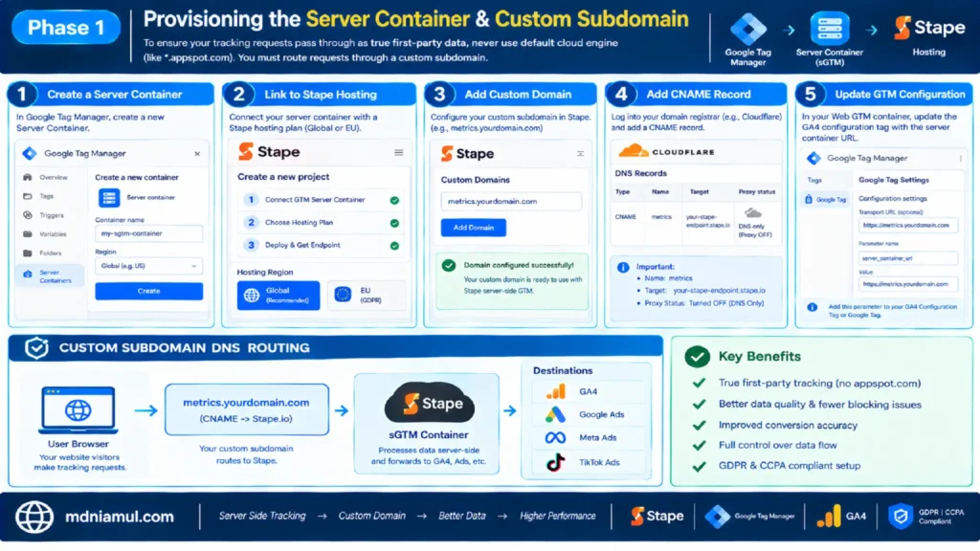Viewport: 980px width, 551px height.
Task: Click the User Browser laptop globe icon
Action: (78, 410)
